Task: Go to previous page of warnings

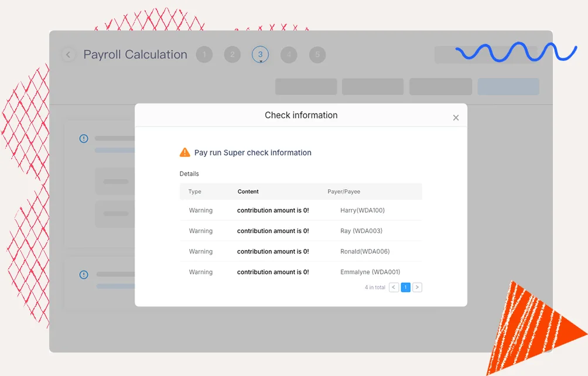Action: pyautogui.click(x=394, y=288)
